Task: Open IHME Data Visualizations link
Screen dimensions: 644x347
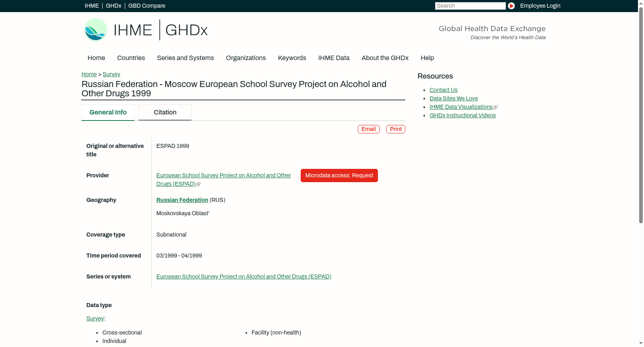Action: (x=461, y=107)
